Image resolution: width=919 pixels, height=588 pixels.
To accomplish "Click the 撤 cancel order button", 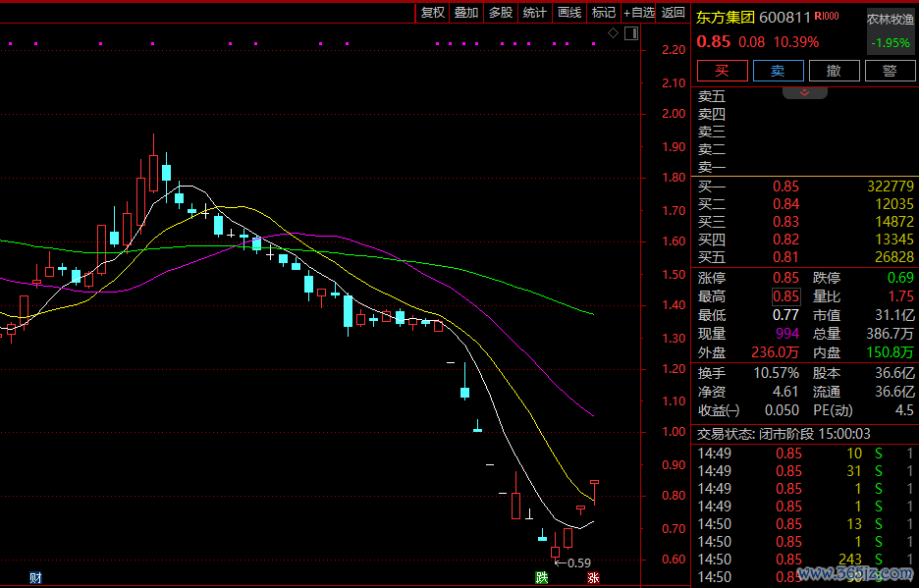I will click(834, 71).
